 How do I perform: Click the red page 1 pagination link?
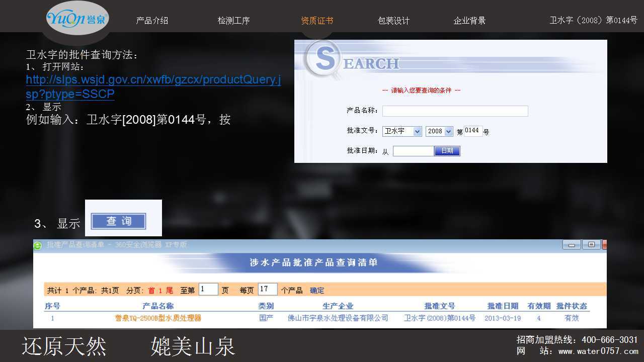(x=160, y=291)
